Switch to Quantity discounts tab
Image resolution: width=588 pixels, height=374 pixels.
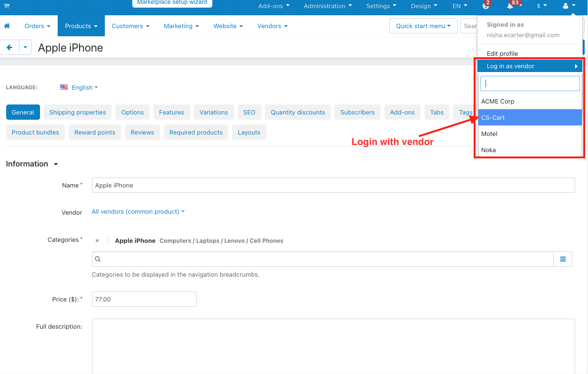click(x=298, y=112)
